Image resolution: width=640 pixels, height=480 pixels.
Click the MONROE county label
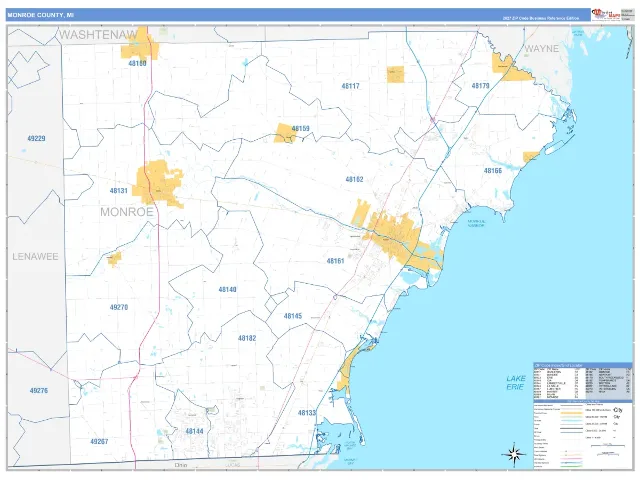point(127,212)
